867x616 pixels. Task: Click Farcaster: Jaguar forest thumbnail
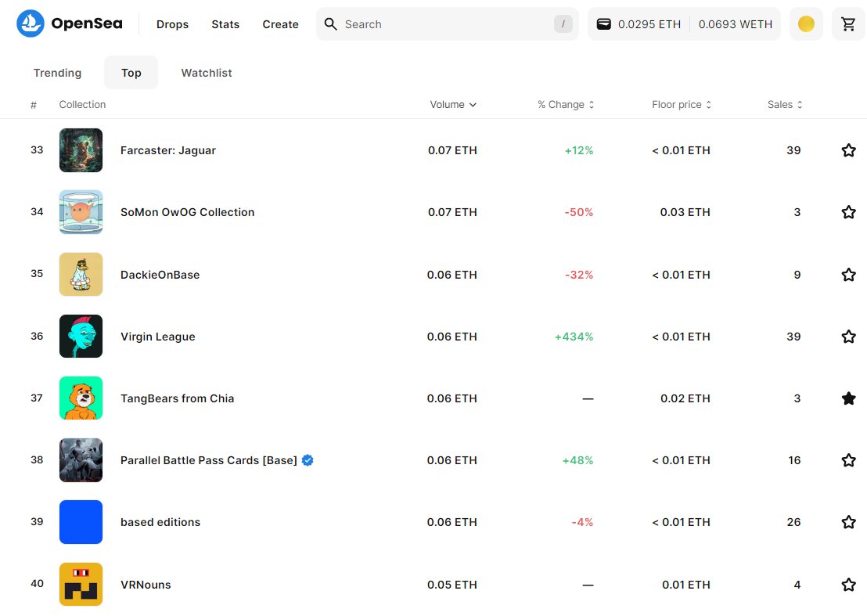pyautogui.click(x=81, y=149)
